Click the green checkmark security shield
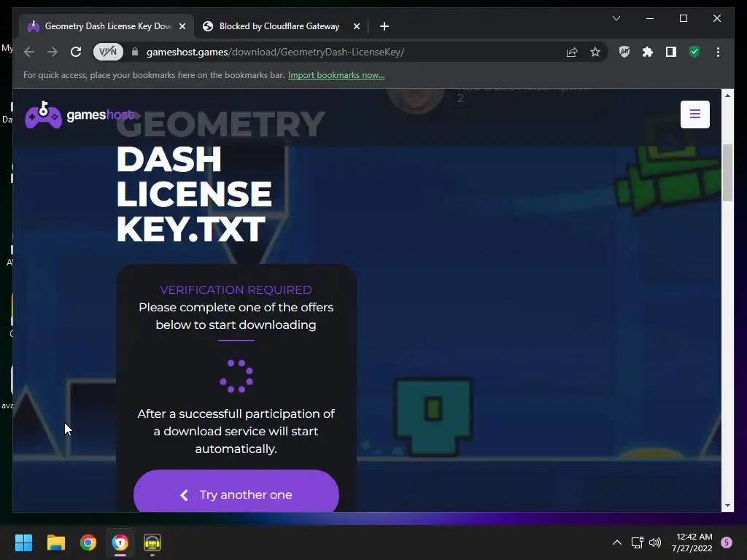 [694, 52]
